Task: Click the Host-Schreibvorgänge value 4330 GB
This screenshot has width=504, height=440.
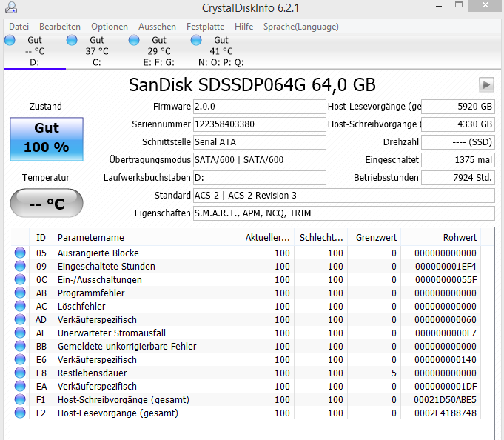Action: tap(458, 124)
